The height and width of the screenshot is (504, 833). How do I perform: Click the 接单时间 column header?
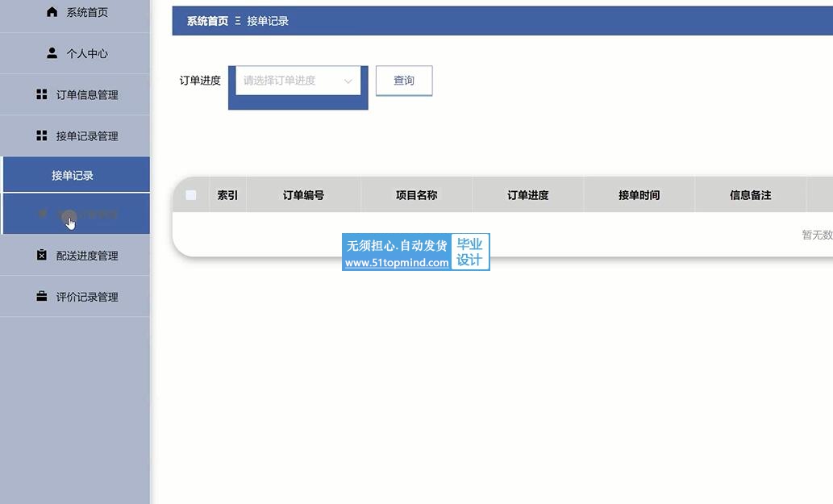[x=639, y=195]
